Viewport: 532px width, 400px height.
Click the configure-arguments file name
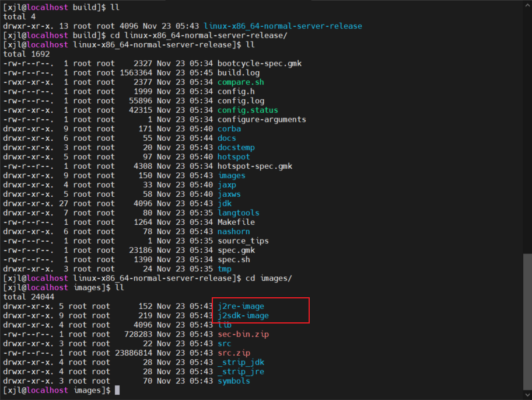click(x=262, y=120)
